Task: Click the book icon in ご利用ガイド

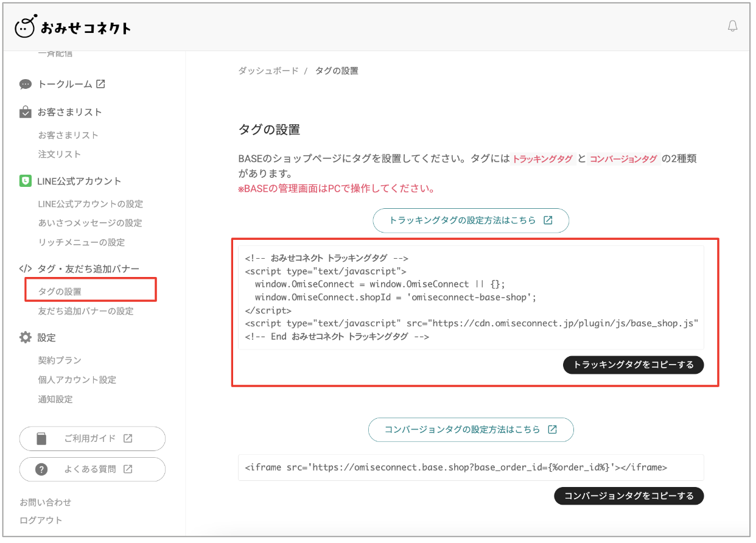Action: [41, 438]
